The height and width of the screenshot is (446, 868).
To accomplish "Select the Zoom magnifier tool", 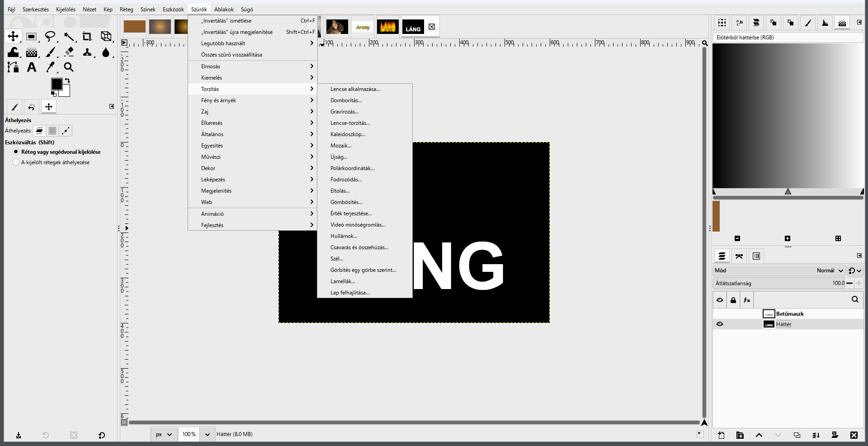I will 69,67.
